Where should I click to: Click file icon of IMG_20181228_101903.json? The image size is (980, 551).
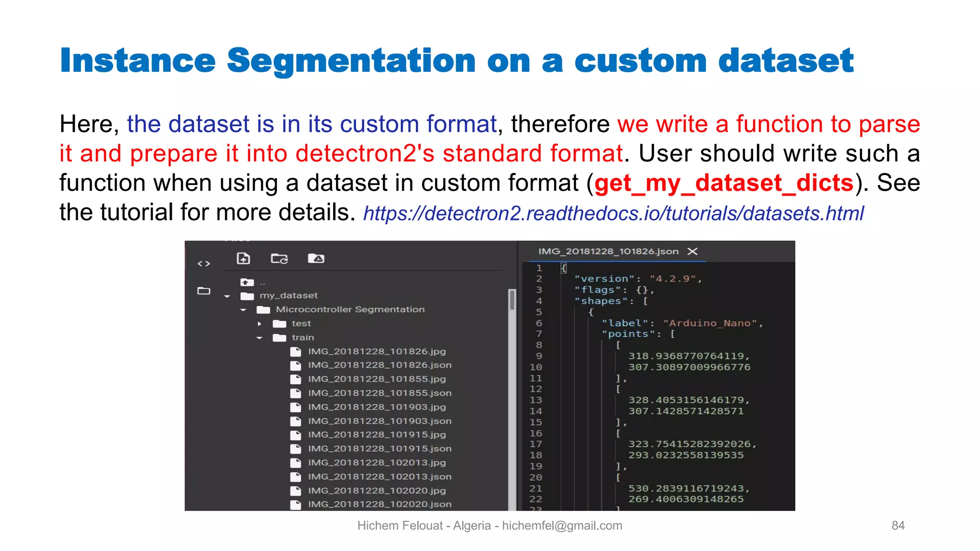(296, 421)
